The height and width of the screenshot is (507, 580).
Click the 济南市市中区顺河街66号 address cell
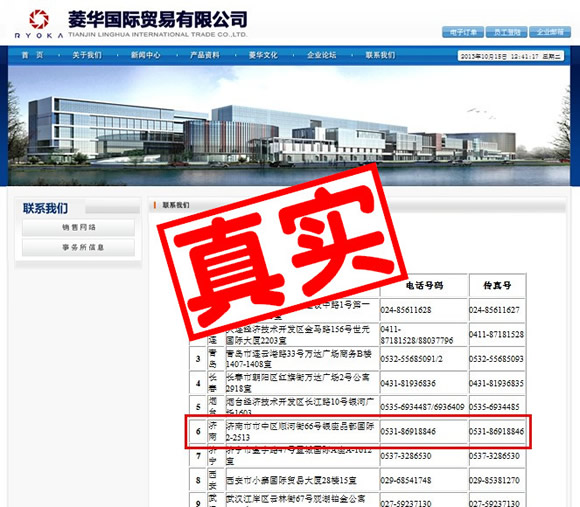(302, 432)
